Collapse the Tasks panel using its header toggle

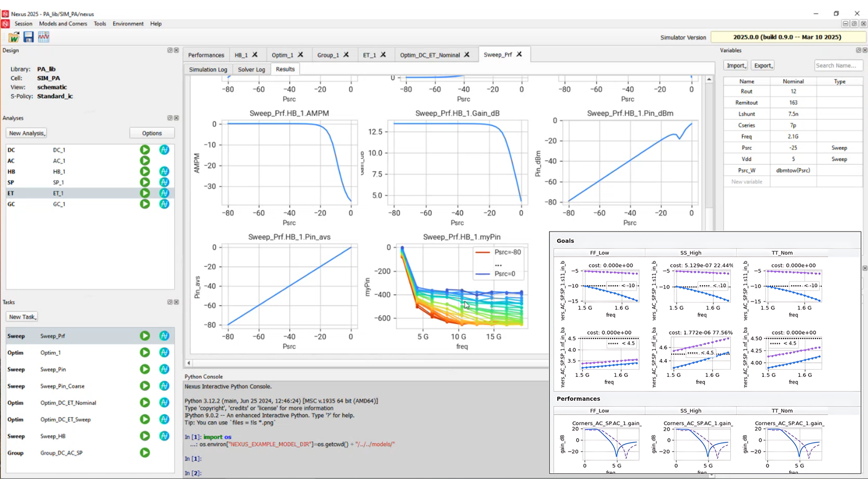(x=169, y=302)
